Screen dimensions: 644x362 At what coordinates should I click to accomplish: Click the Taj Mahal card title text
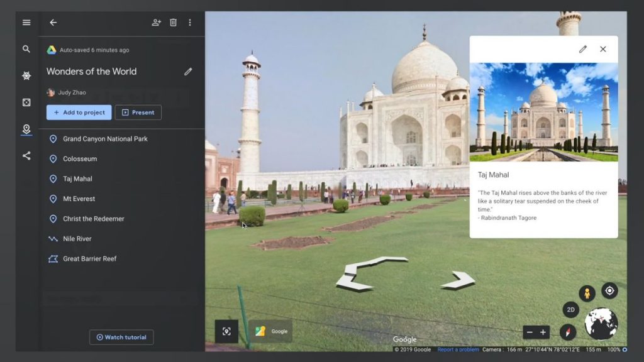493,175
